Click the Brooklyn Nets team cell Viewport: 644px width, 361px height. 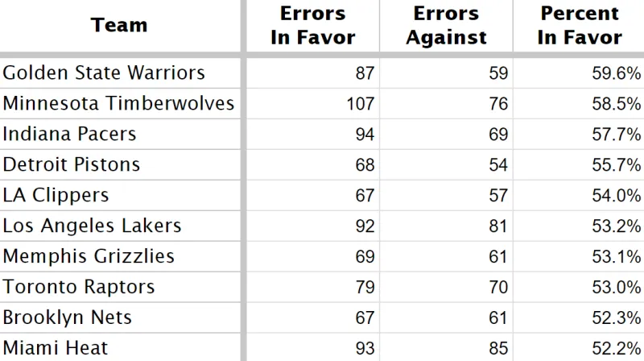[68, 318]
